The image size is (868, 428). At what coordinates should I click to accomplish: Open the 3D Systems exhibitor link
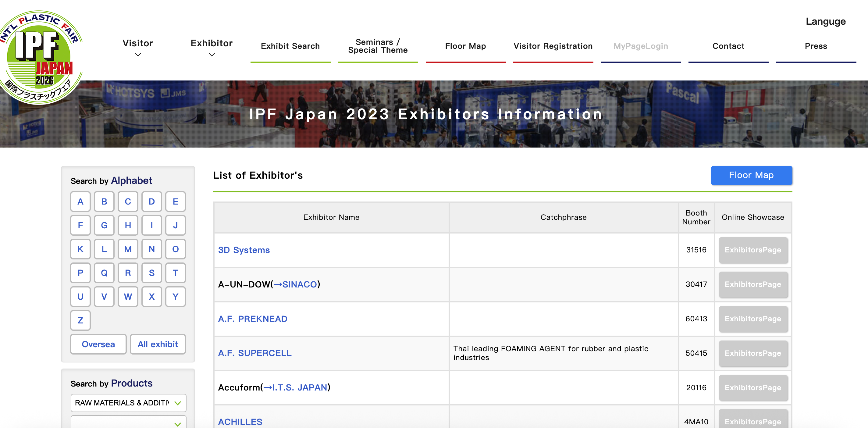pos(244,250)
